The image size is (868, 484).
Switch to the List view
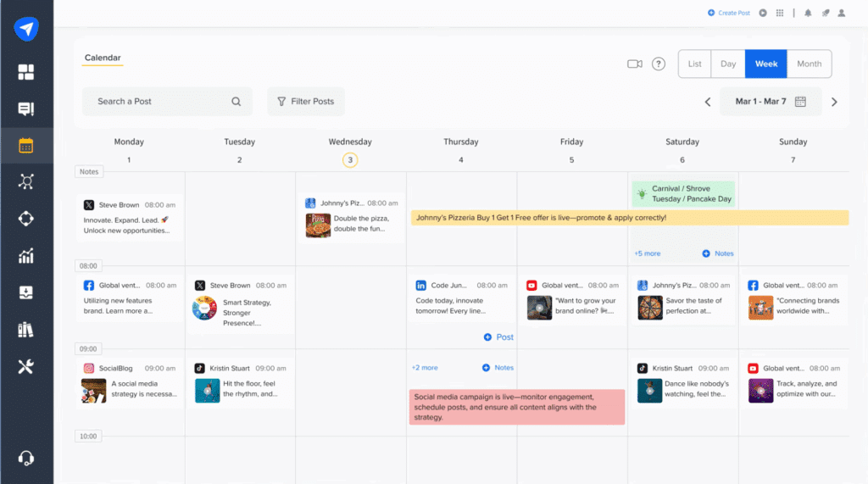[x=695, y=64]
